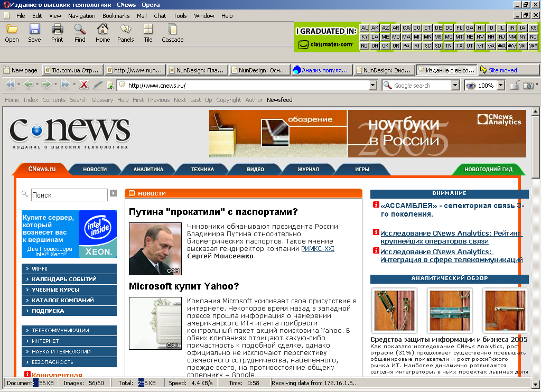Open the БЕЗОПАСНОСТЬ sidebar link
541x392 pixels.
click(69, 362)
